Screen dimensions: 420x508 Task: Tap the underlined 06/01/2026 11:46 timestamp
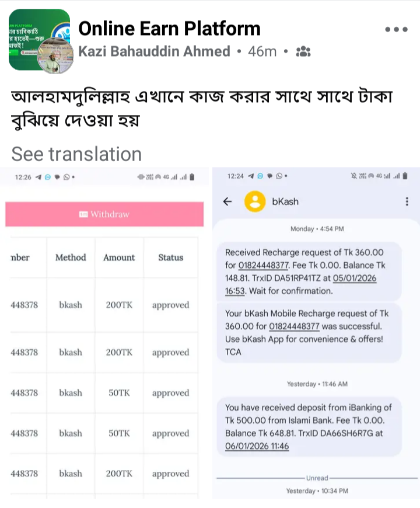pyautogui.click(x=257, y=446)
